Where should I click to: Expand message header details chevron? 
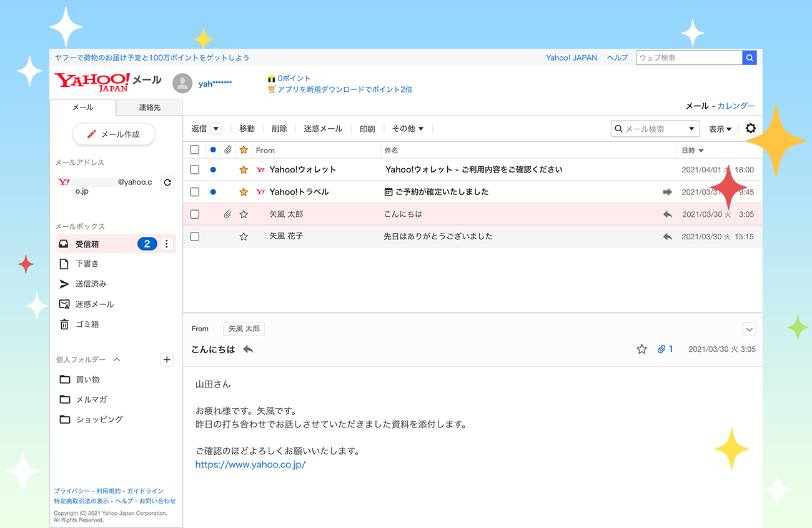[x=750, y=329]
